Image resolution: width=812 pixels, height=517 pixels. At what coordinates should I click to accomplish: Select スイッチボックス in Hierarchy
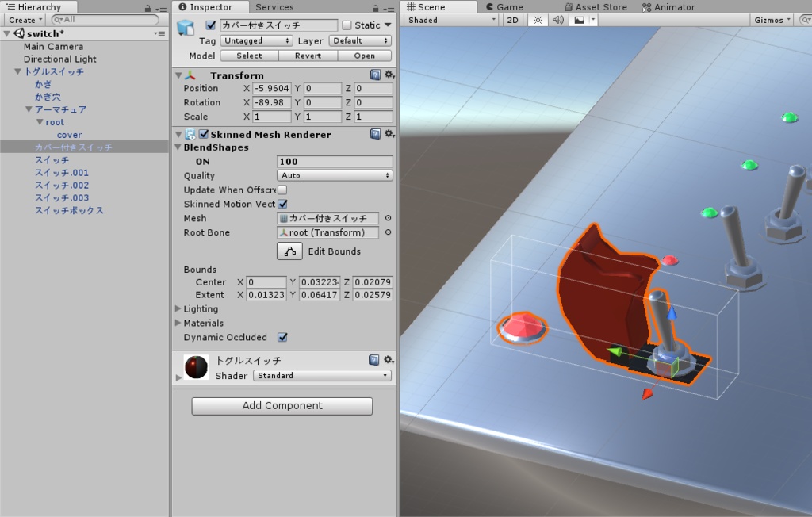69,210
